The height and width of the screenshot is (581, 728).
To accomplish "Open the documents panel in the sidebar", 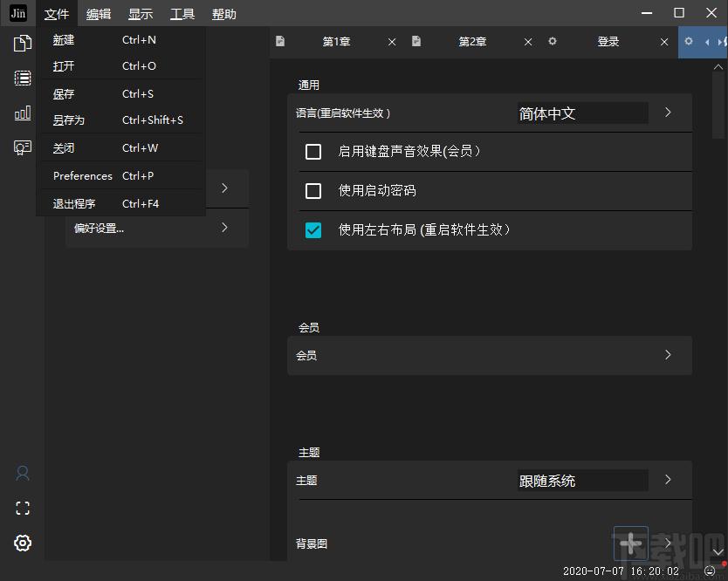I will pyautogui.click(x=22, y=43).
